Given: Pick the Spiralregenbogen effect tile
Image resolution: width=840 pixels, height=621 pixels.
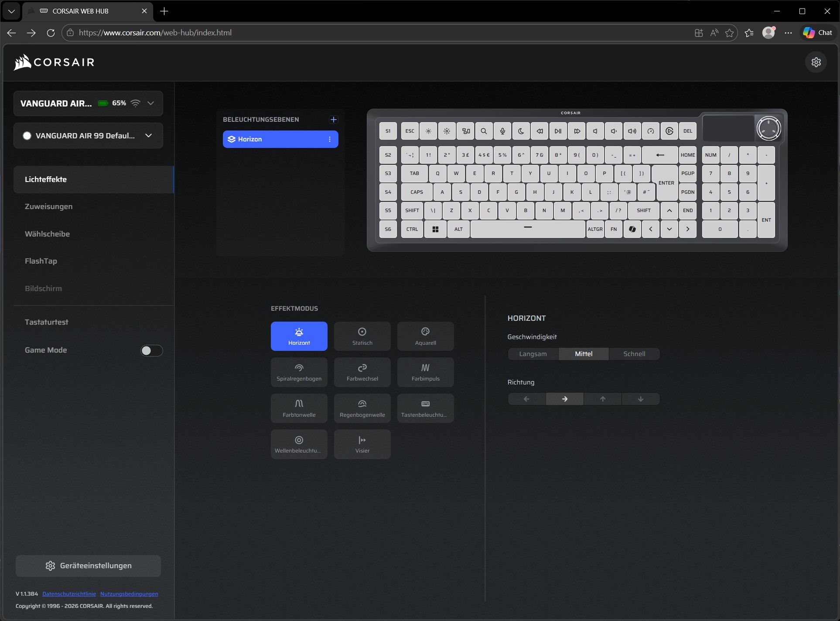Looking at the screenshot, I should 299,372.
